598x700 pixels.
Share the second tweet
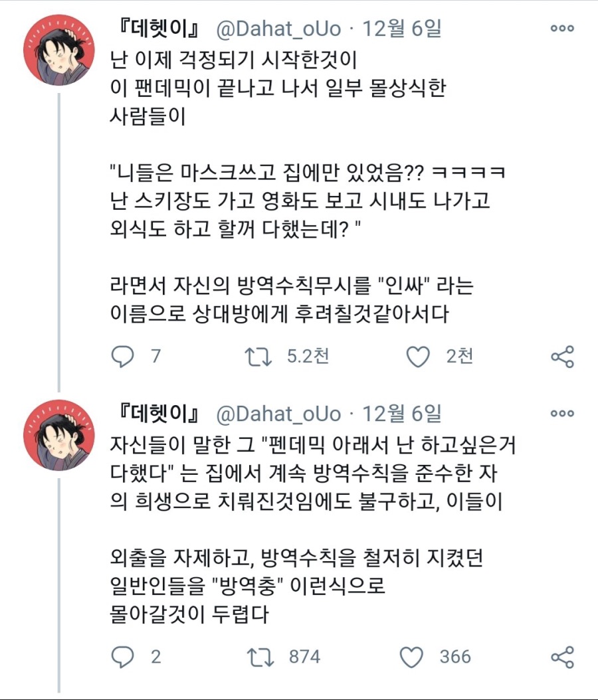coord(562,657)
